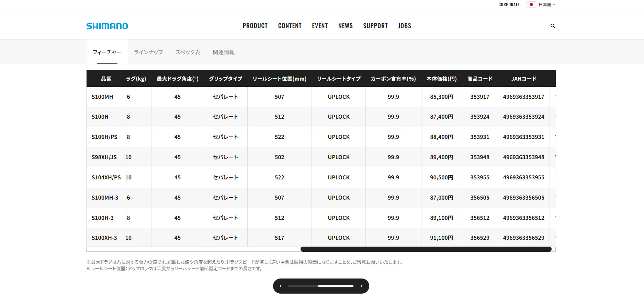The width and height of the screenshot is (644, 308).
Task: Open the EVENT menu
Action: (320, 26)
